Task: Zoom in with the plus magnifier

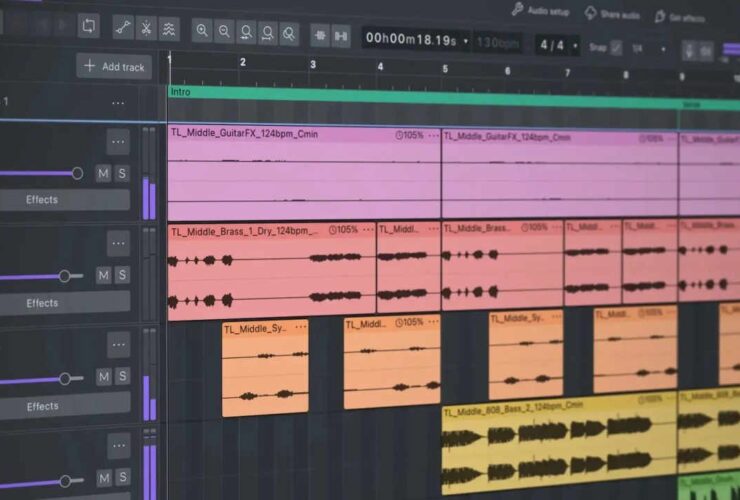Action: tap(202, 31)
